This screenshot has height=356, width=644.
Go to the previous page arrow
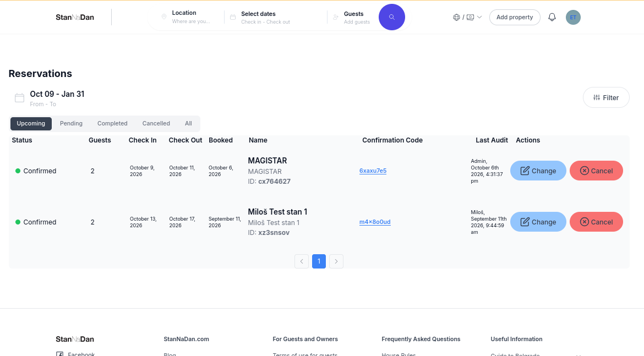point(302,261)
